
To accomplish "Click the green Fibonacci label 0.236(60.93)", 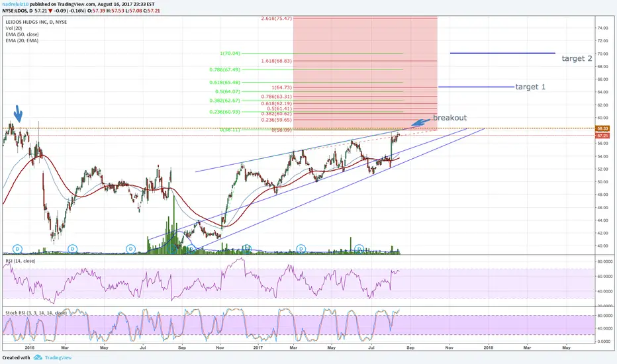I will pos(224,112).
